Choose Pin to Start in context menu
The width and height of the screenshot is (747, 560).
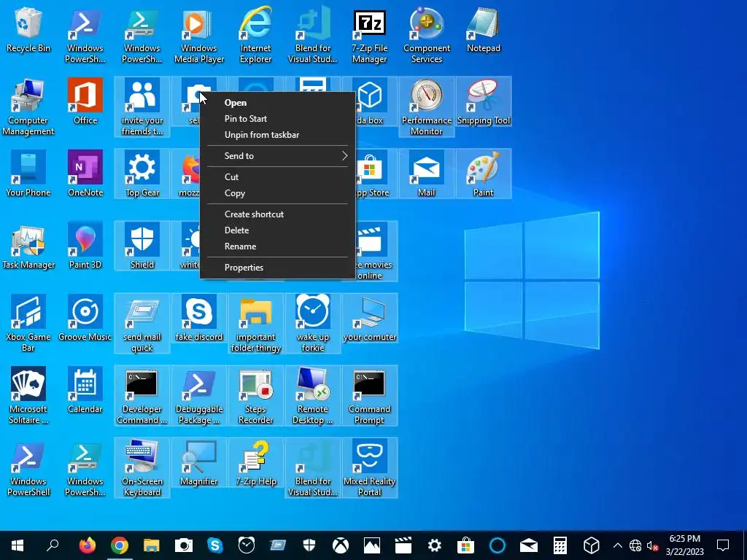278,119
